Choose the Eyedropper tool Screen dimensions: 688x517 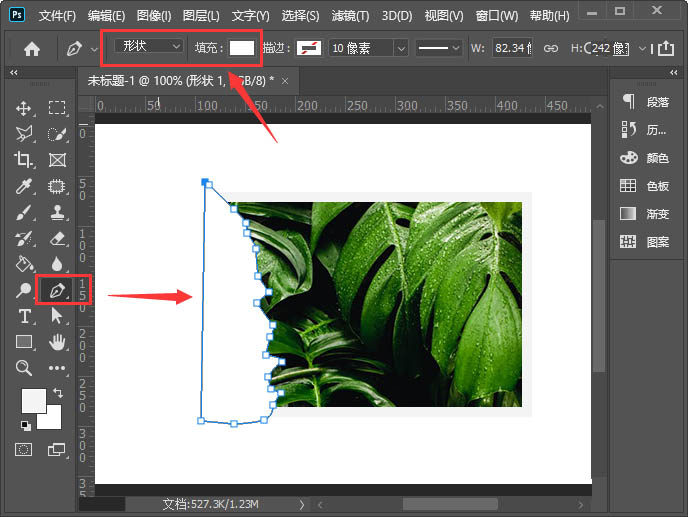click(x=25, y=186)
